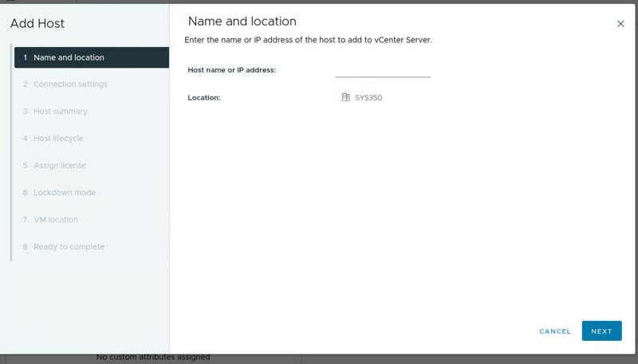
Task: Click the Name and location page heading
Action: point(242,22)
